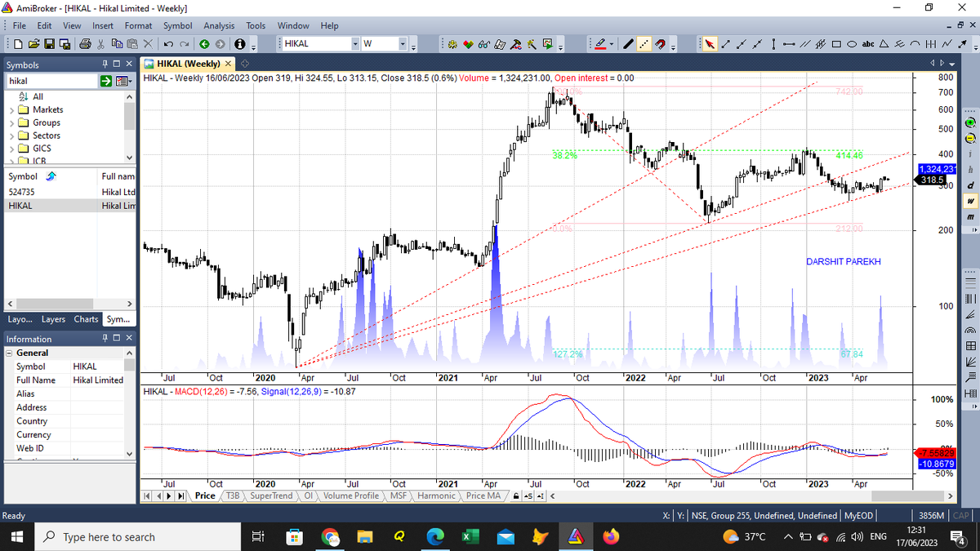
Task: Select the ellipse drawing tool
Action: click(852, 44)
